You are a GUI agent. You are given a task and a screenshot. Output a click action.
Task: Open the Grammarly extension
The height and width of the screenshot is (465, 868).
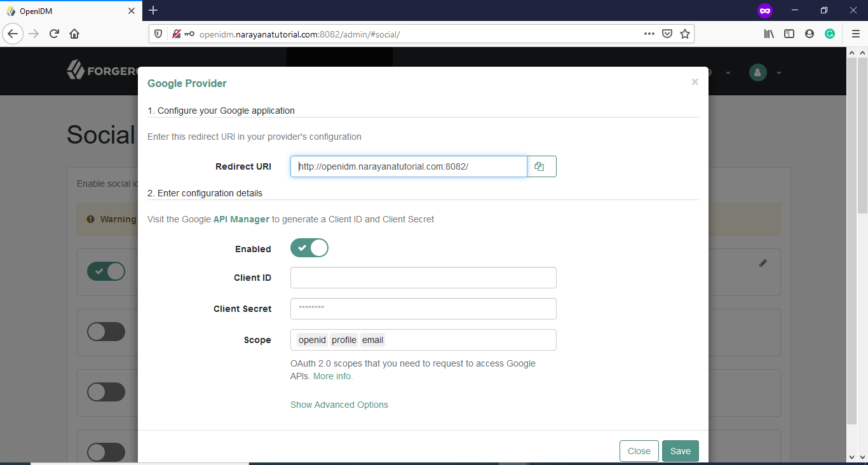830,34
